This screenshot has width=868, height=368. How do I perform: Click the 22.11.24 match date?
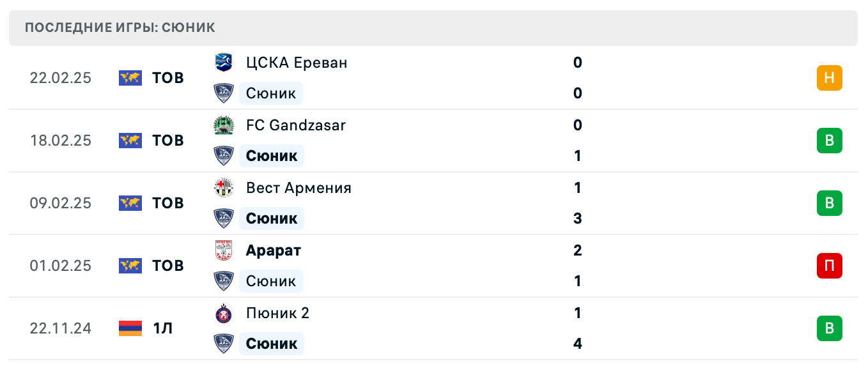tap(61, 328)
